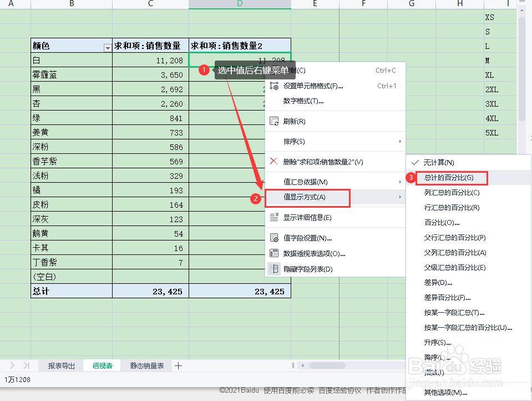Click the Refresh (刷新) icon in context menu
The image size is (532, 401).
click(273, 121)
